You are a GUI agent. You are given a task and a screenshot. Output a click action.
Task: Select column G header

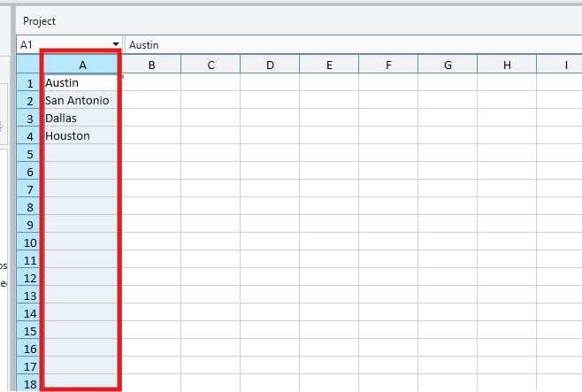click(x=448, y=65)
